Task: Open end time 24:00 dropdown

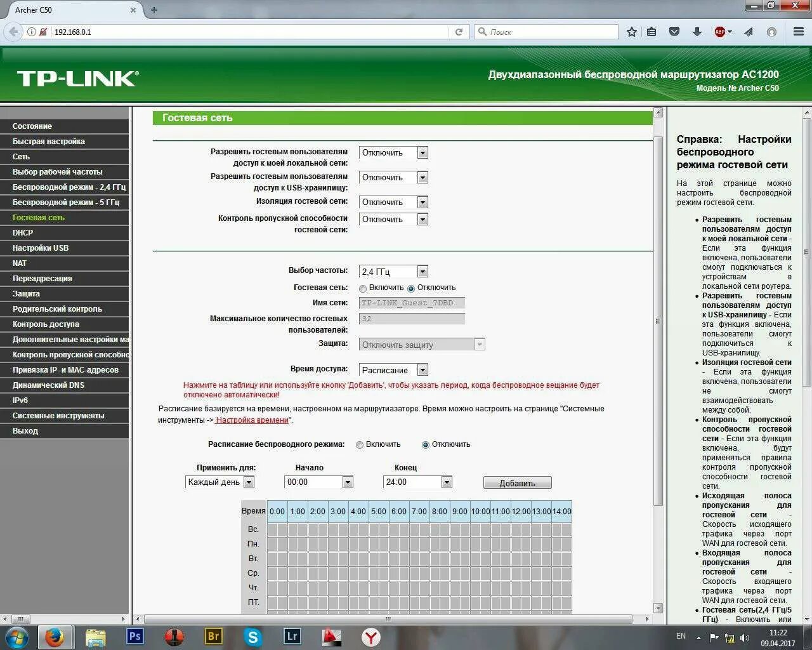Action: [417, 482]
